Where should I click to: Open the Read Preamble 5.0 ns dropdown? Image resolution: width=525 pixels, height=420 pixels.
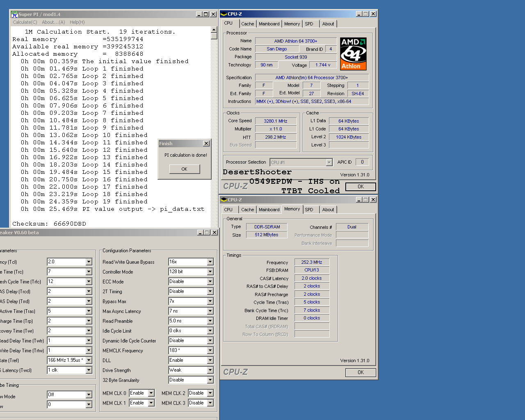point(210,321)
